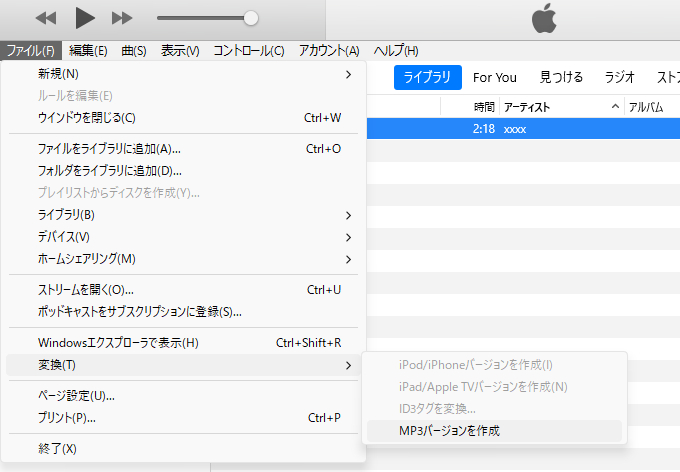Click the sort arrow in アーティスト column

tap(615, 107)
